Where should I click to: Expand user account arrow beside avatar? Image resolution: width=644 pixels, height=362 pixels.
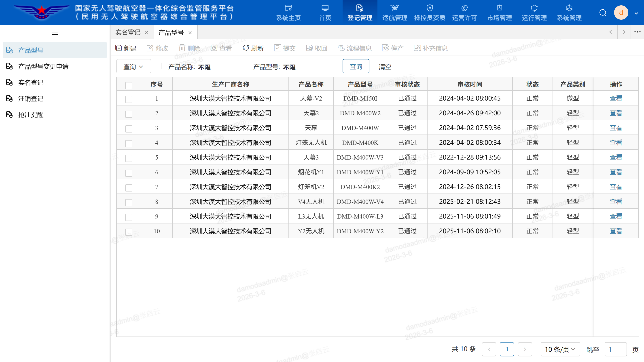click(x=636, y=13)
